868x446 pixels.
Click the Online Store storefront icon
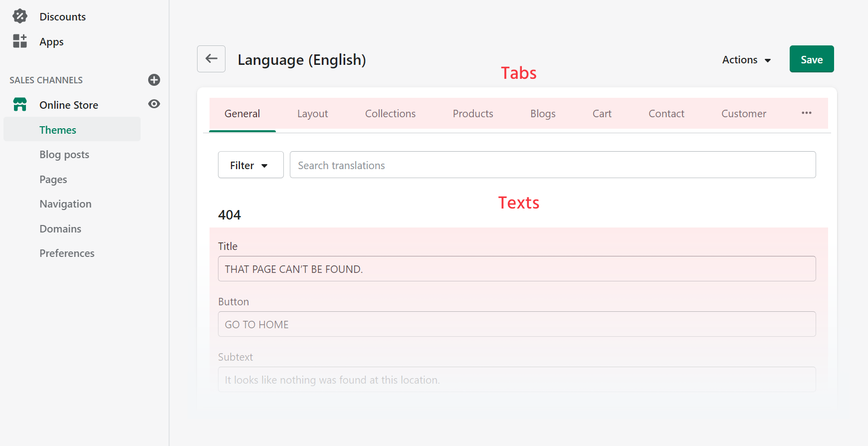click(20, 105)
